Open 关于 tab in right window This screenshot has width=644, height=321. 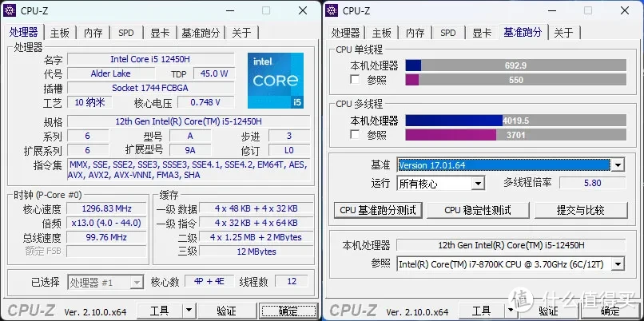[x=564, y=33]
